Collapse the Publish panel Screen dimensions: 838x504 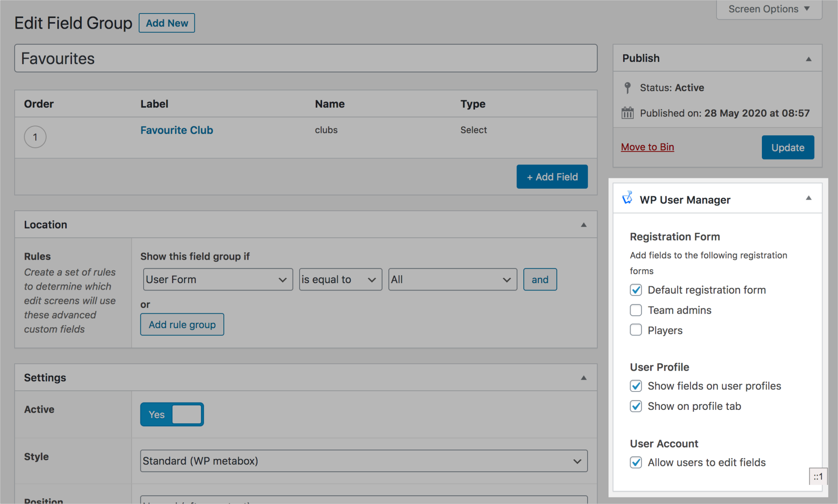click(809, 59)
